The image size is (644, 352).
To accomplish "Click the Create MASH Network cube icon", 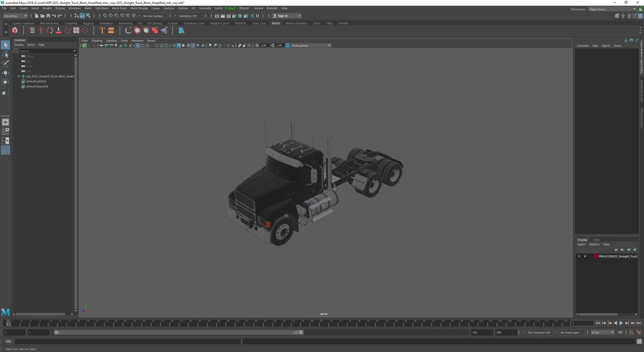I will pos(15,31).
